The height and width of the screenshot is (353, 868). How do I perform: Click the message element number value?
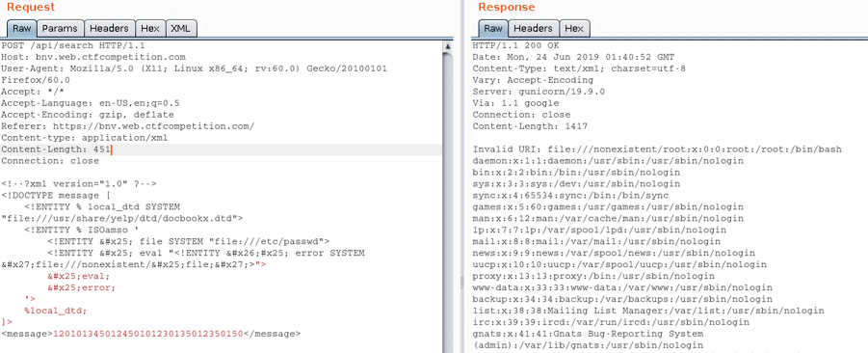coord(147,334)
